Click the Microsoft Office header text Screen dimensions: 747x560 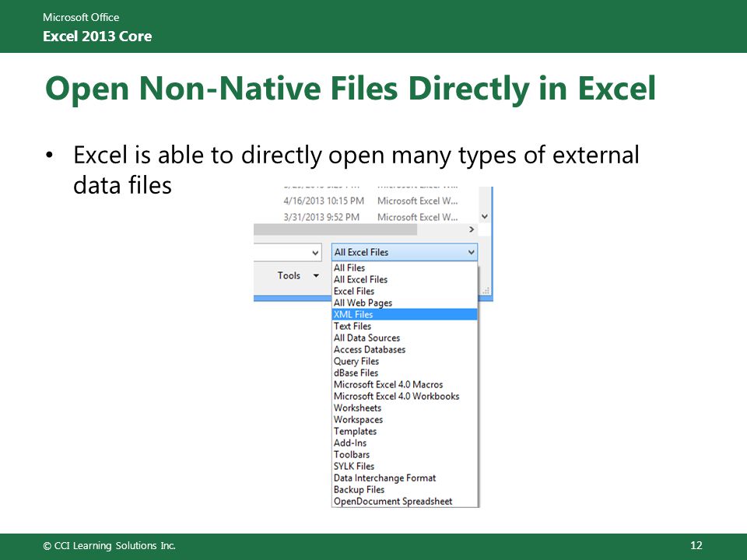pyautogui.click(x=81, y=17)
